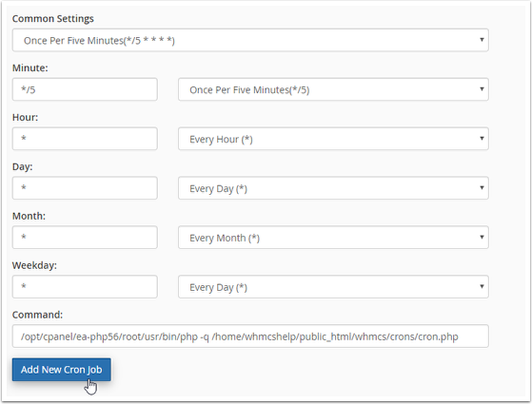Click into the Day text input field
Screen dimensions: 532x404
pos(85,188)
